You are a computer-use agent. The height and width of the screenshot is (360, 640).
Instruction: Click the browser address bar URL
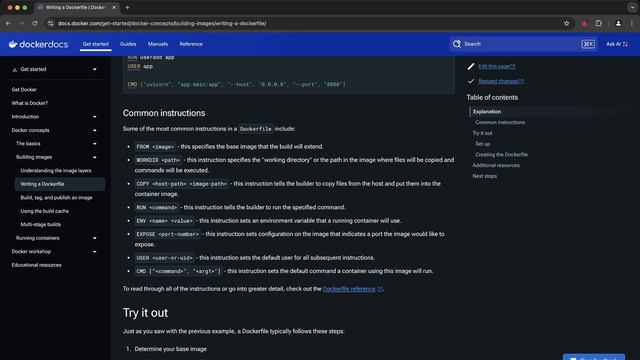162,24
